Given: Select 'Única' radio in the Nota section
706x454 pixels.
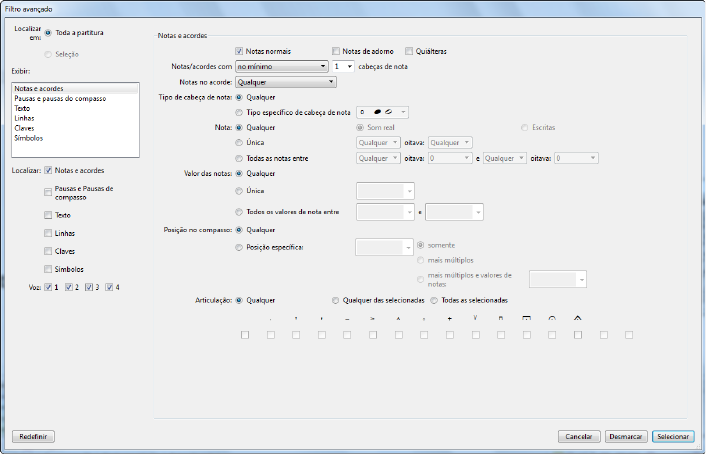Looking at the screenshot, I should coord(239,143).
